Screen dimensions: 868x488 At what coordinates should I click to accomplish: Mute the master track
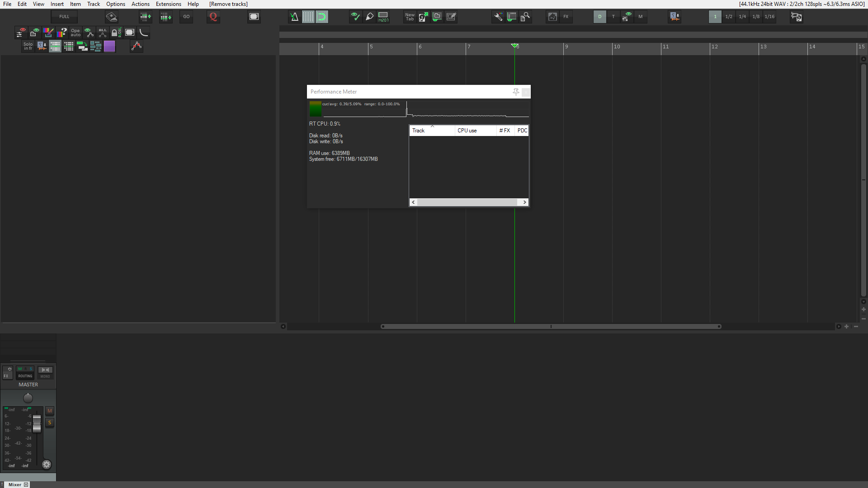point(50,411)
